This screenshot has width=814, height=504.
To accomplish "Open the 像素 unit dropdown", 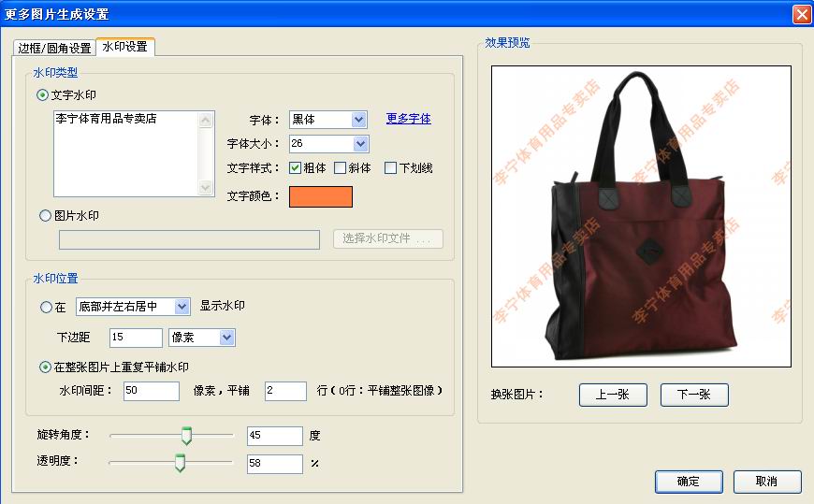I will click(x=202, y=338).
